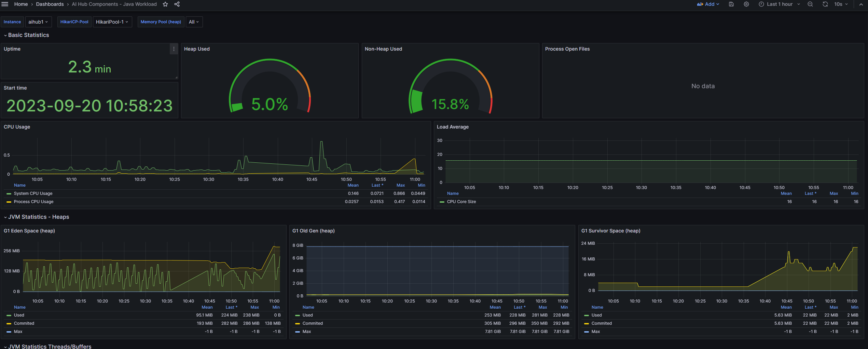Screen dimensions: 868x349
Task: Open the hamburger navigation menu
Action: tap(5, 4)
